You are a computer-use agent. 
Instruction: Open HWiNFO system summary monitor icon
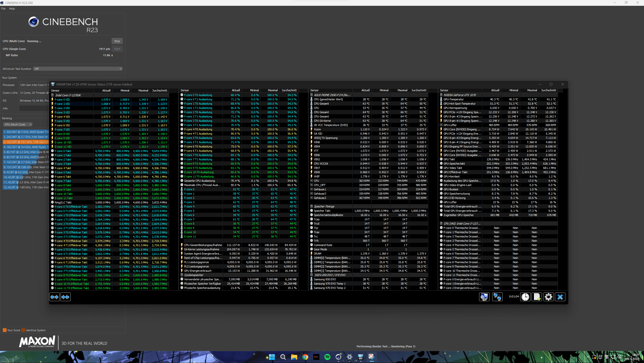tap(484, 297)
